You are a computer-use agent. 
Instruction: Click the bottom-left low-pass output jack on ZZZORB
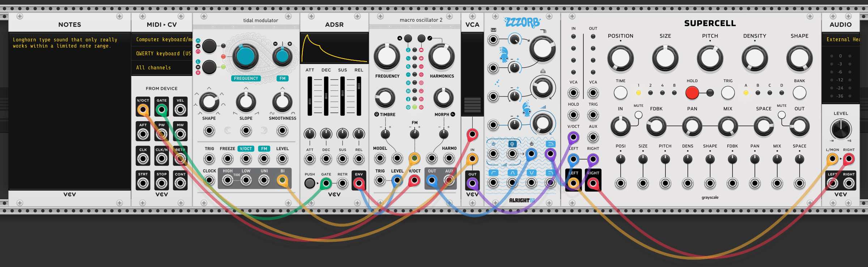click(x=493, y=183)
